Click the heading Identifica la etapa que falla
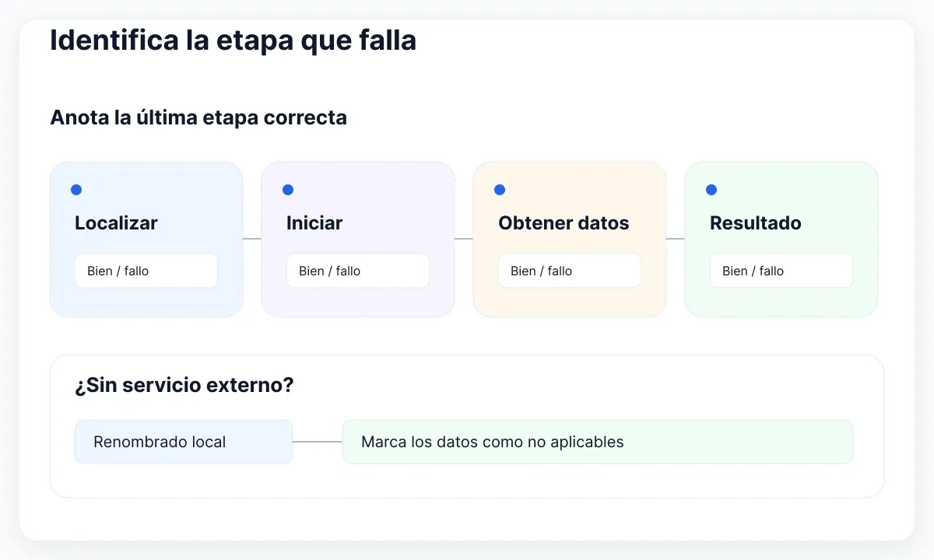Screen dimensions: 934x560 coord(233,41)
